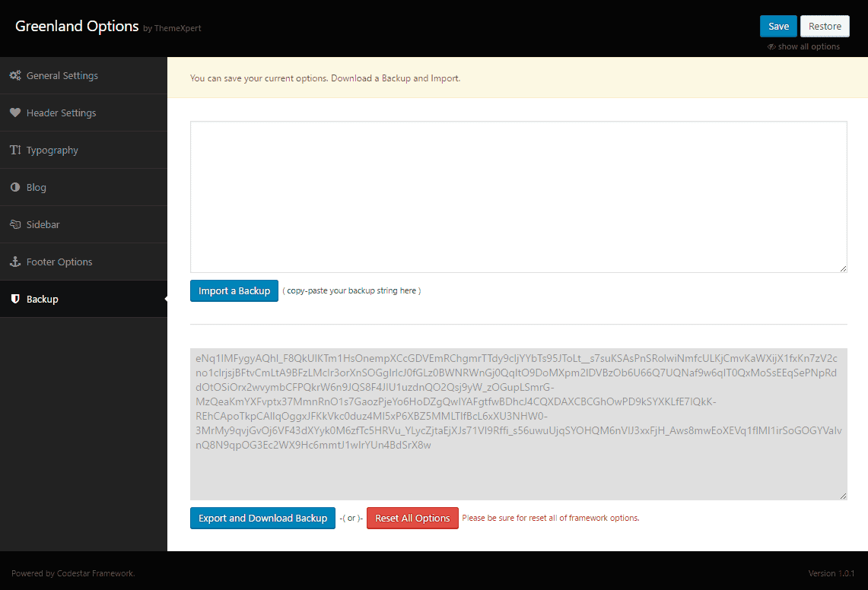This screenshot has width=868, height=590.
Task: Click Import a Backup button
Action: pyautogui.click(x=234, y=291)
